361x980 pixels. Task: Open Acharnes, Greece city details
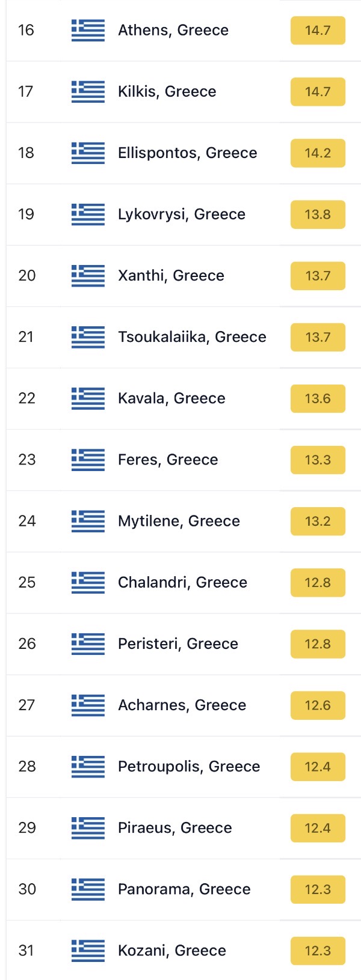pos(182,705)
